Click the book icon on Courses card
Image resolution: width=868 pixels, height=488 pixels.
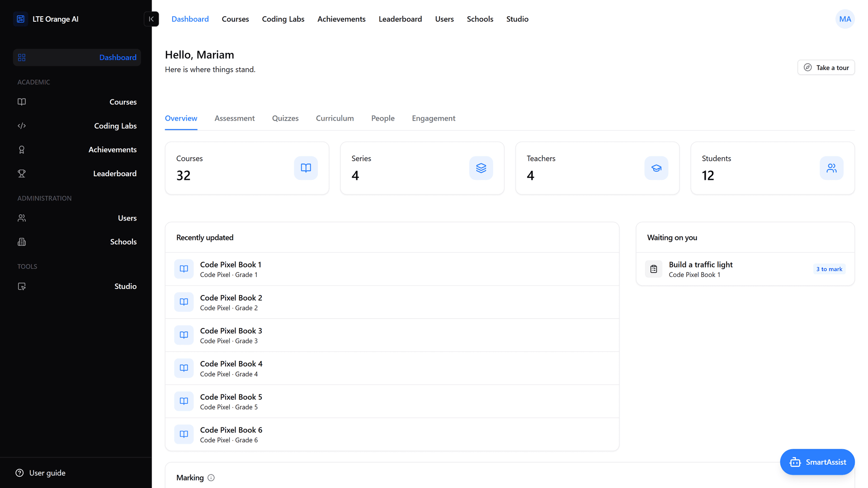coord(306,168)
